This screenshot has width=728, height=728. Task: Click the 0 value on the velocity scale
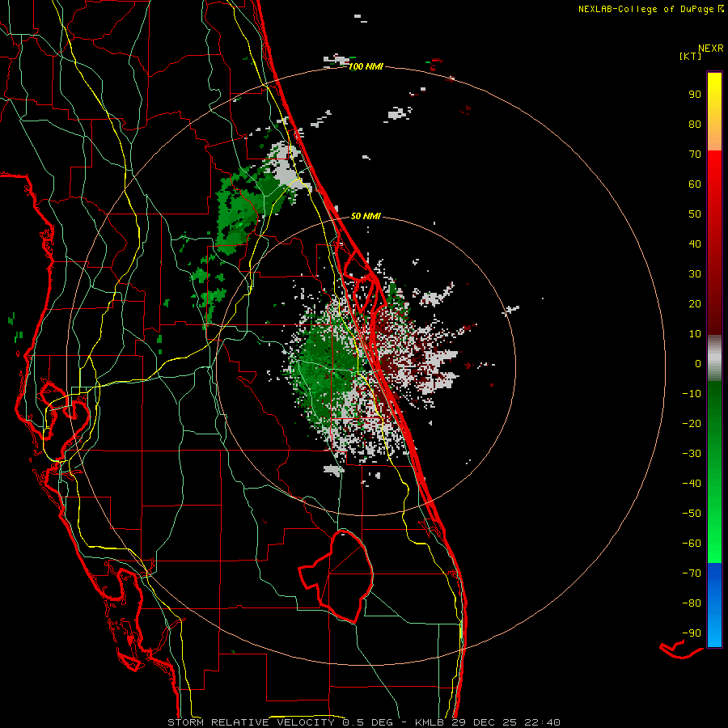698,364
